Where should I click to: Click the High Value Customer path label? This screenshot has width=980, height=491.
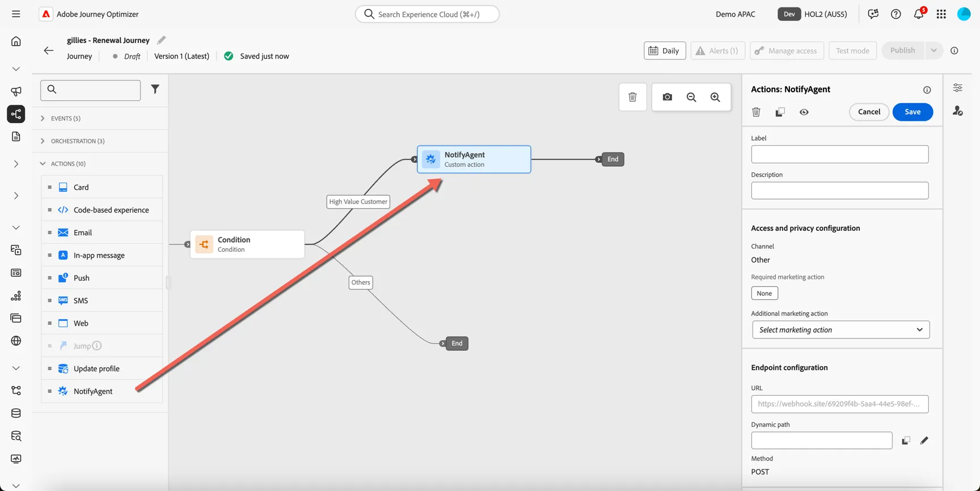[x=358, y=202]
